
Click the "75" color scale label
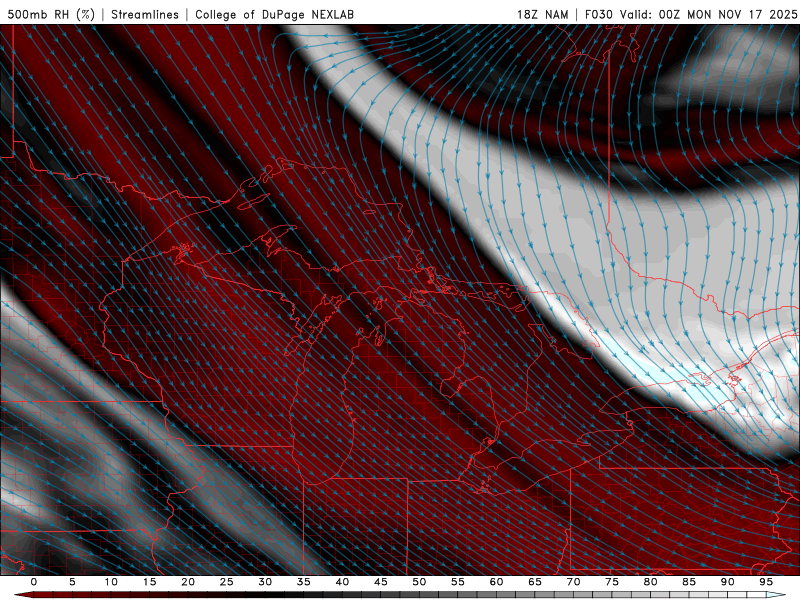tap(612, 582)
